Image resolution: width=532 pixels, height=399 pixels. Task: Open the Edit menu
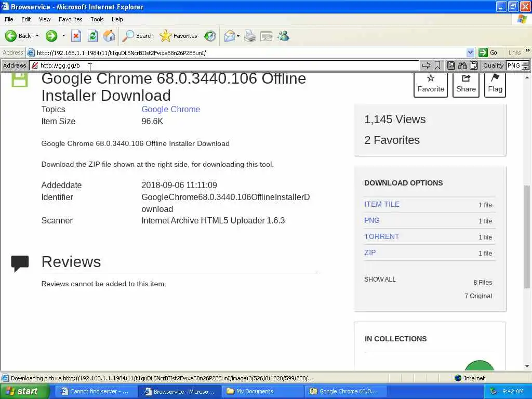[x=26, y=19]
